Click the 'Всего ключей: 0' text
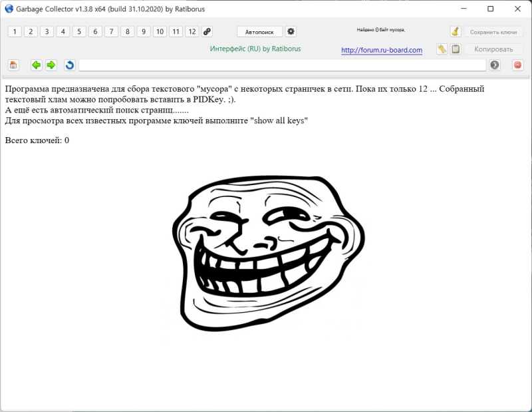Viewport: 532px width, 412px height. 37,140
